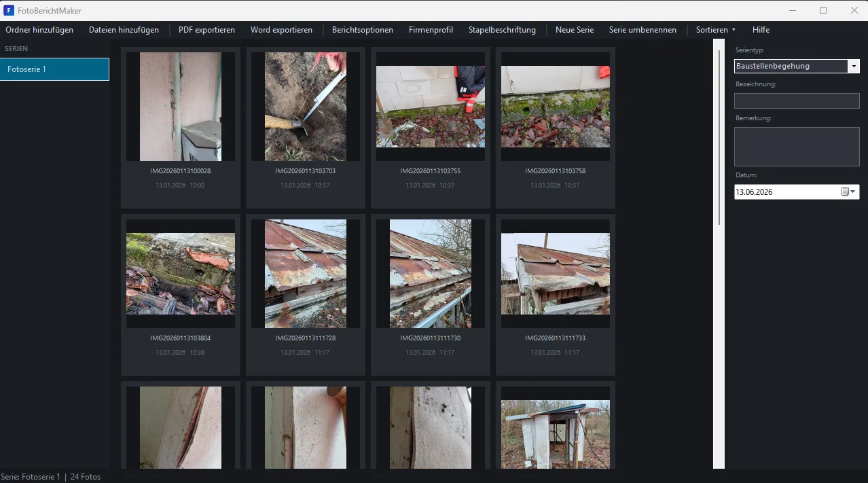Click the Datum field showing 13.06.2026
The image size is (868, 483).
(797, 192)
